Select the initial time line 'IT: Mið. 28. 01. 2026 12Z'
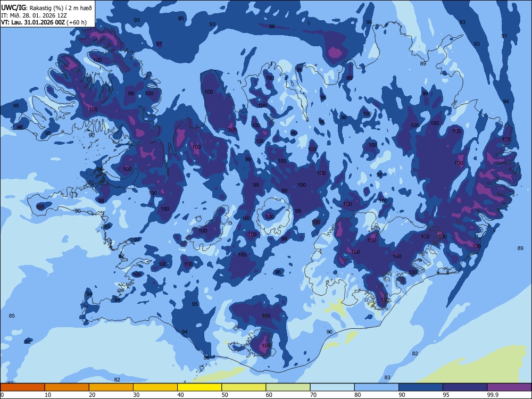Image resolution: width=532 pixels, height=399 pixels. (x=34, y=15)
